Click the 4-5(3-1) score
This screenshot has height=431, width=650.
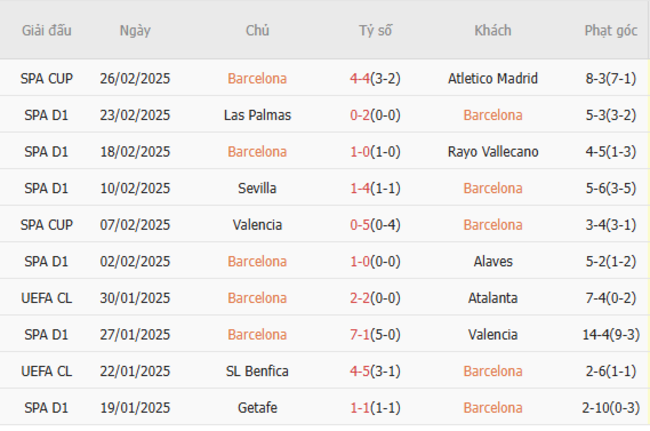click(375, 371)
